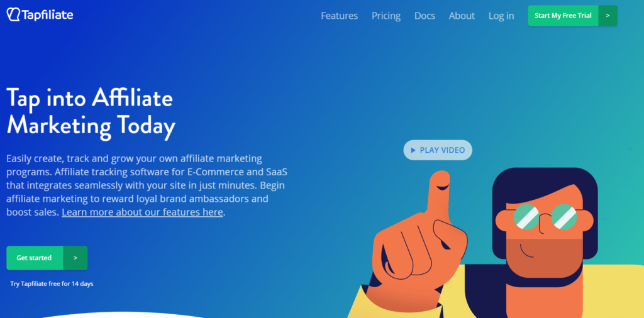644x318 pixels.
Task: Click the Log in link
Action: [501, 16]
